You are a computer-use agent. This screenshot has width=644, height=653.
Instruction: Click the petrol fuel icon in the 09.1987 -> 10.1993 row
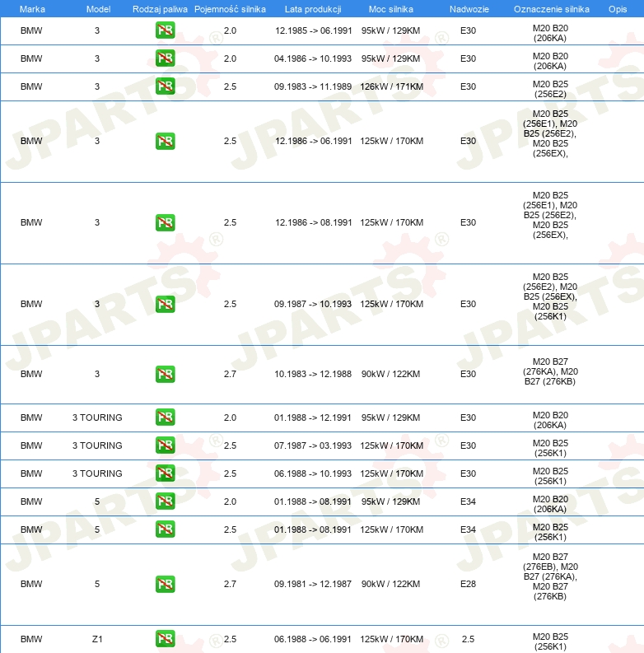(x=165, y=304)
